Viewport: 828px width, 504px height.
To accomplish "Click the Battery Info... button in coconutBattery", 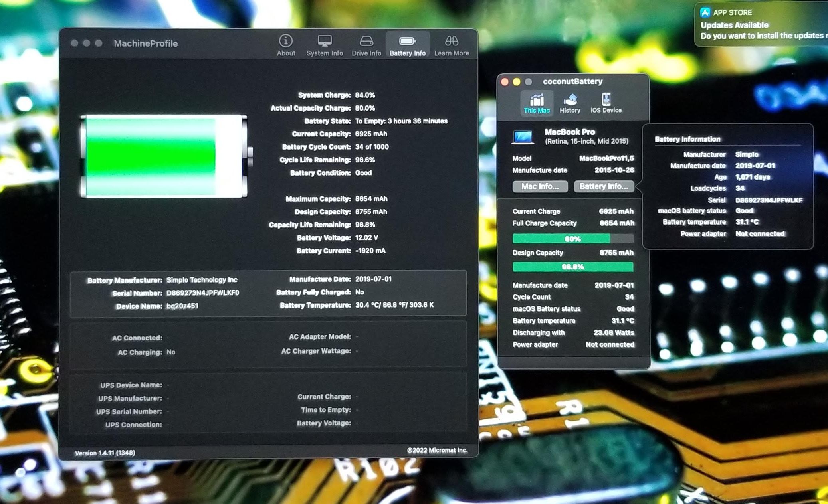I will click(x=604, y=186).
